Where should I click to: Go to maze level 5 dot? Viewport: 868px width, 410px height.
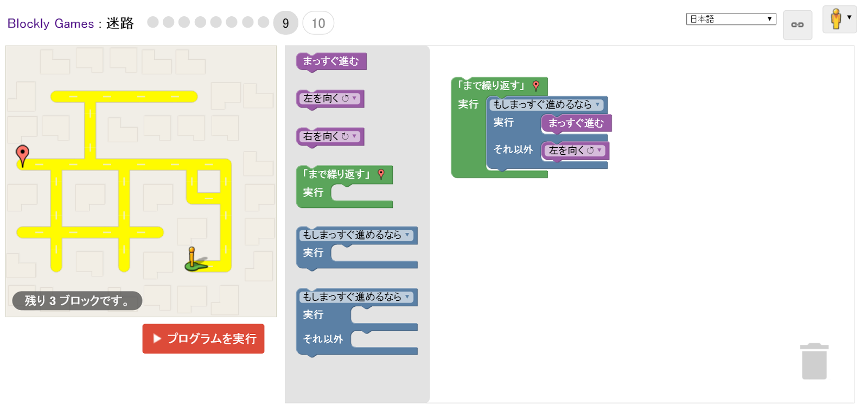coord(216,22)
